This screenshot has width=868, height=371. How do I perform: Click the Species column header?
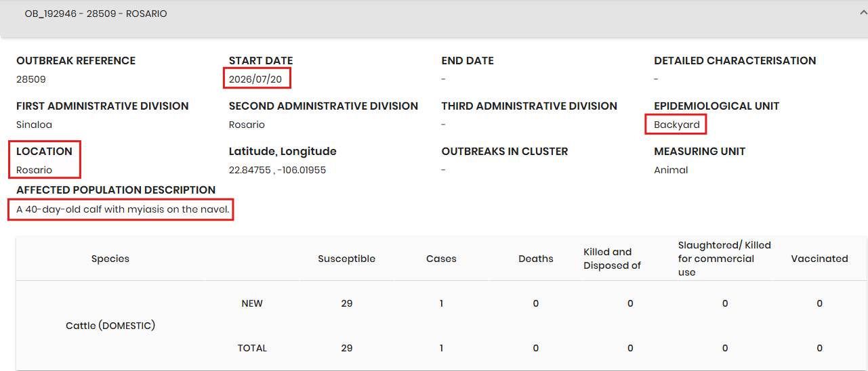[110, 259]
